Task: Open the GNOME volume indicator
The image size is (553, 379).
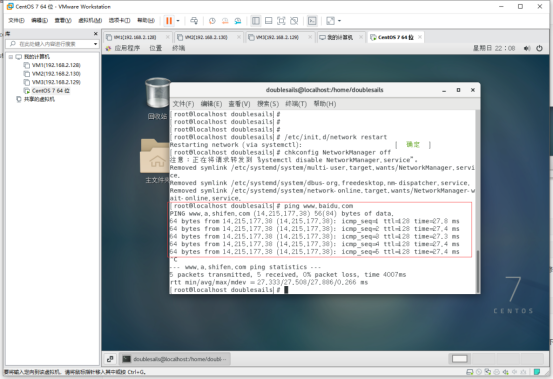Action: (527, 48)
